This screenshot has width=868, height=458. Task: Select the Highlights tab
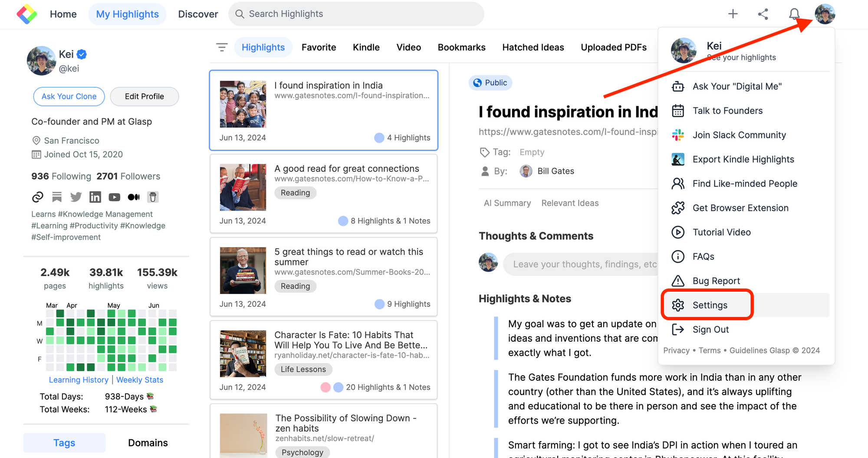(263, 47)
